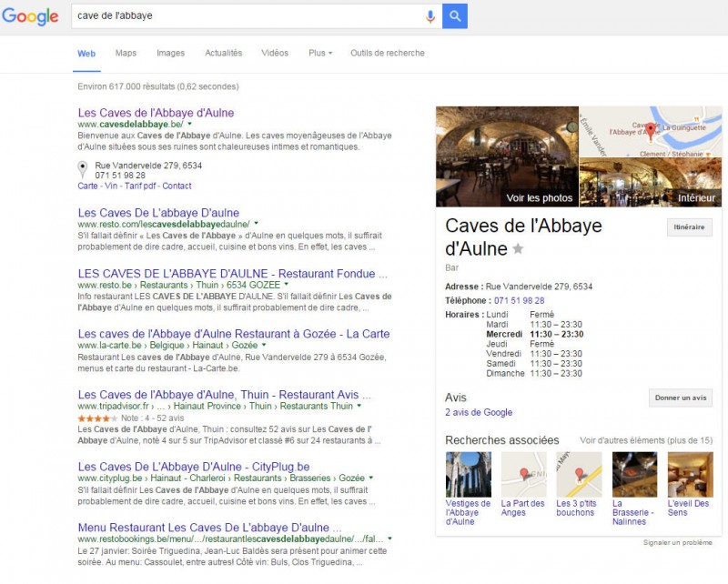Open the Vin sitelink
Viewport: 728px width, 584px height.
(x=111, y=186)
